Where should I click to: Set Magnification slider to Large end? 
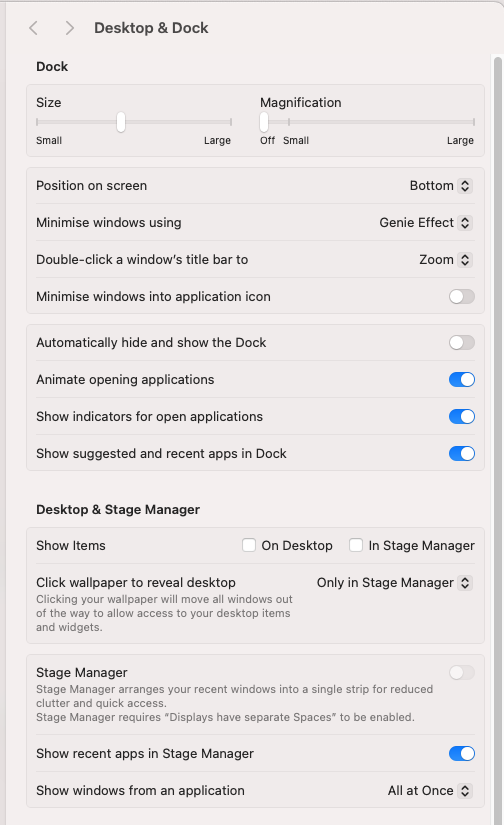tap(473, 122)
